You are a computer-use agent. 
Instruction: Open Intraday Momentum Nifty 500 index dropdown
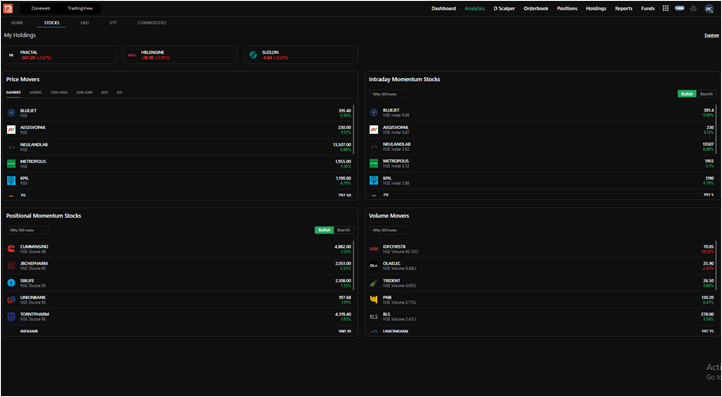pyautogui.click(x=390, y=94)
